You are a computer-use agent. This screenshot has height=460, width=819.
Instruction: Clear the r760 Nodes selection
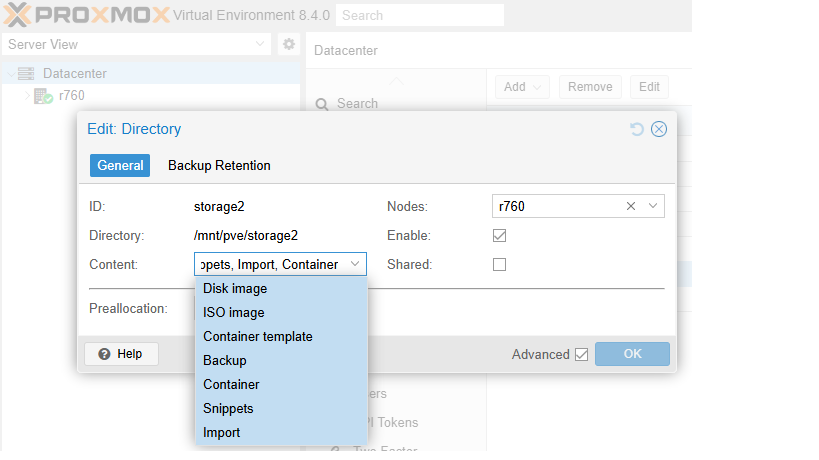(631, 206)
